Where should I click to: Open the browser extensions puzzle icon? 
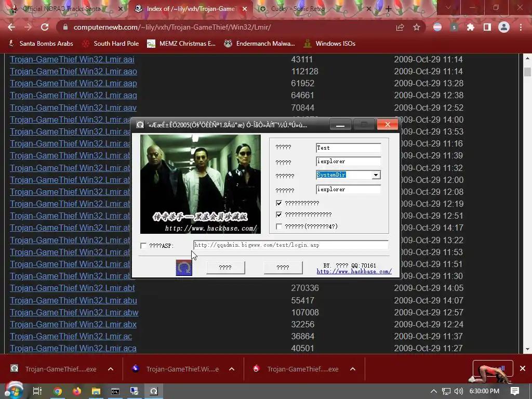470,27
